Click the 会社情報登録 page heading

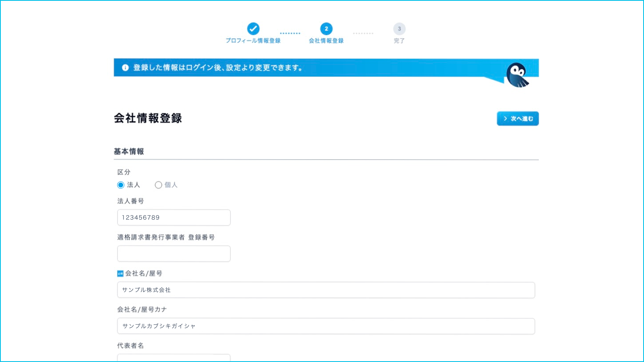(x=148, y=118)
